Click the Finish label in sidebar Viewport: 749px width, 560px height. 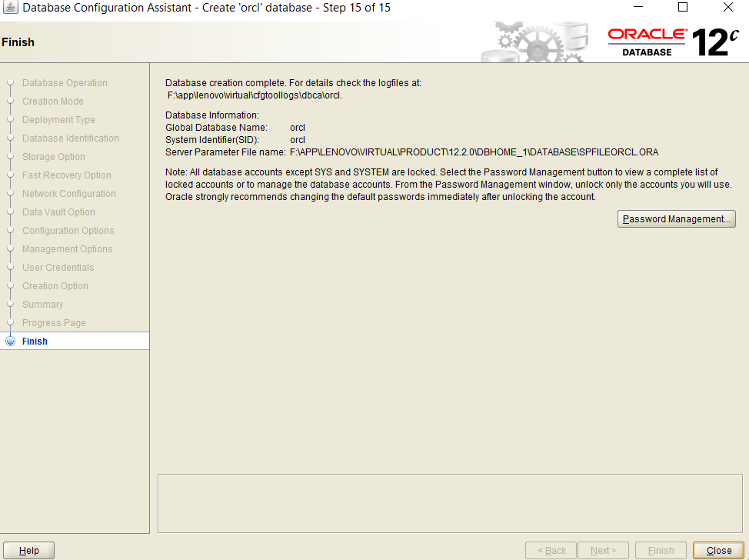(35, 341)
